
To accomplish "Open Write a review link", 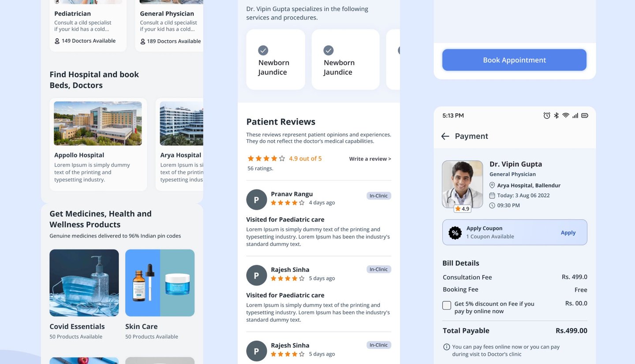I will point(370,159).
